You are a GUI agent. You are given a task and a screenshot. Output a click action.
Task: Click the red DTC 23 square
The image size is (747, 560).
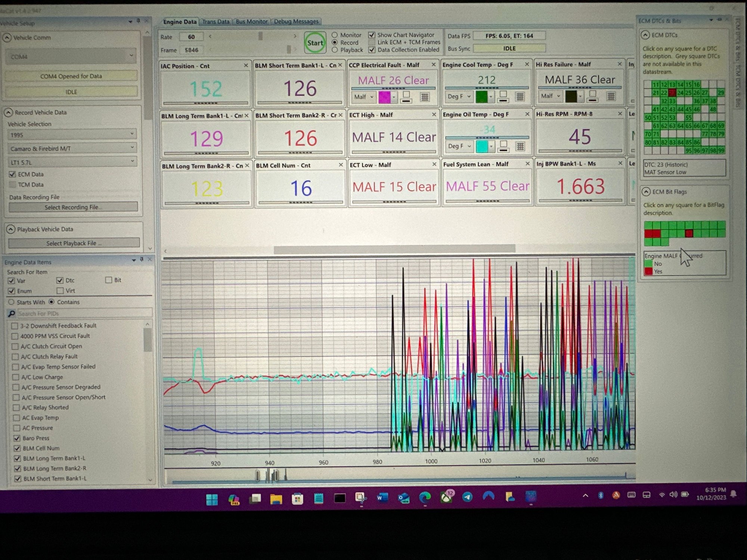pyautogui.click(x=672, y=93)
